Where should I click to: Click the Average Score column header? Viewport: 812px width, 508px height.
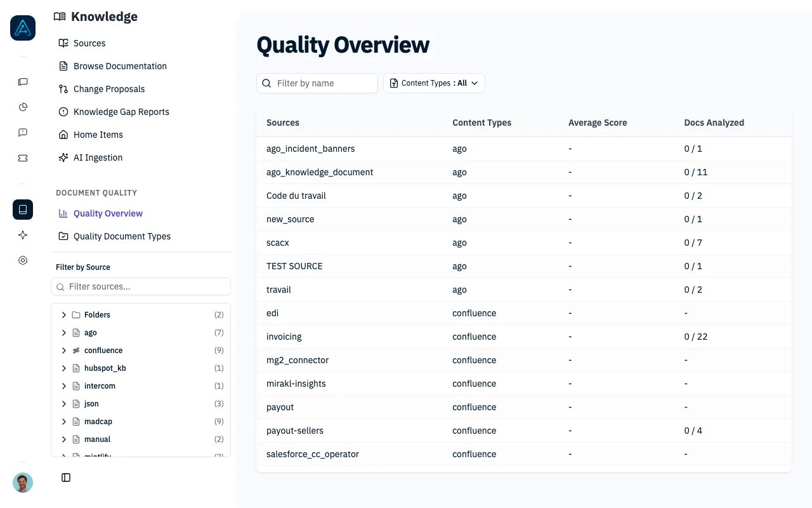598,123
